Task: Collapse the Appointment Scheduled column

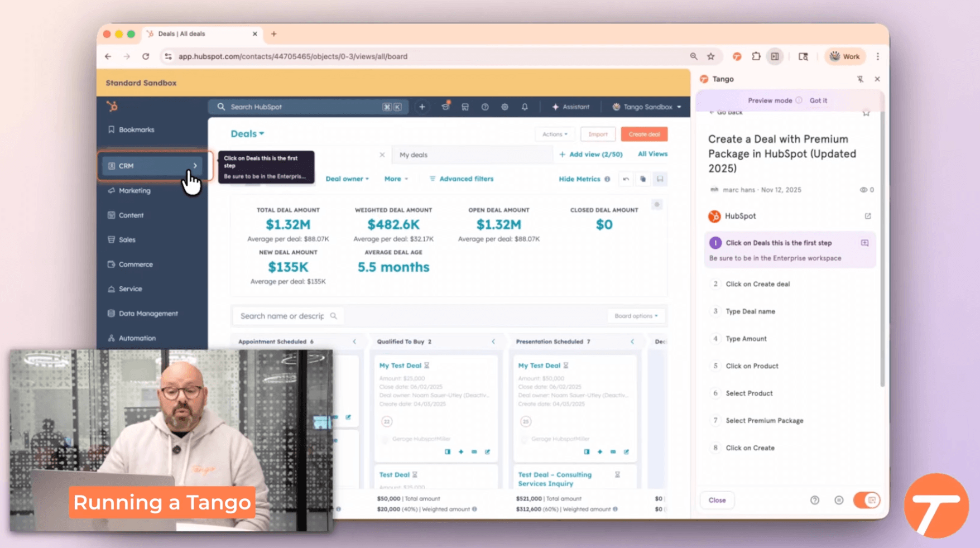Action: click(x=354, y=342)
